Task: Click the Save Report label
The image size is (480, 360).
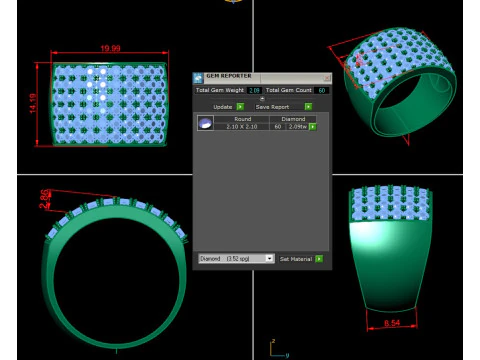Action: 272,107
